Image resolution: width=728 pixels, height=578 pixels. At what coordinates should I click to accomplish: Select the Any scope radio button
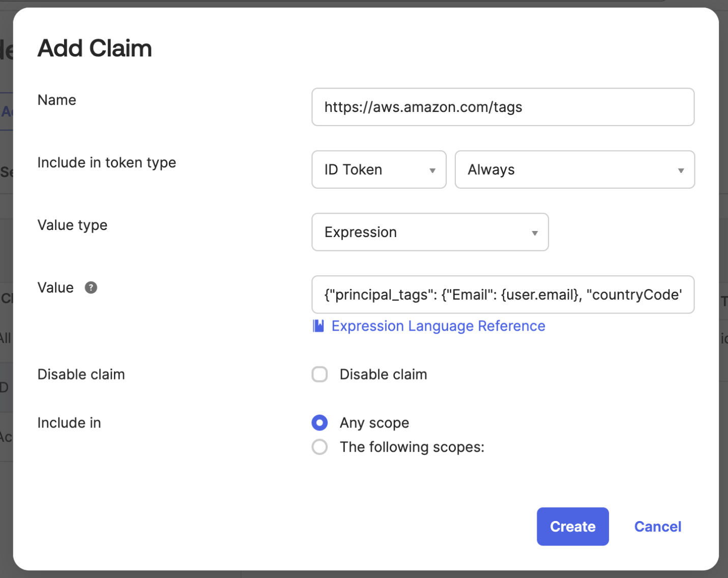point(320,423)
